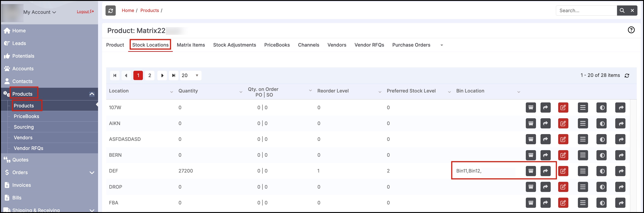Click the first share arrow for DEF row
Viewport: 644px width, 213px height.
pos(545,171)
